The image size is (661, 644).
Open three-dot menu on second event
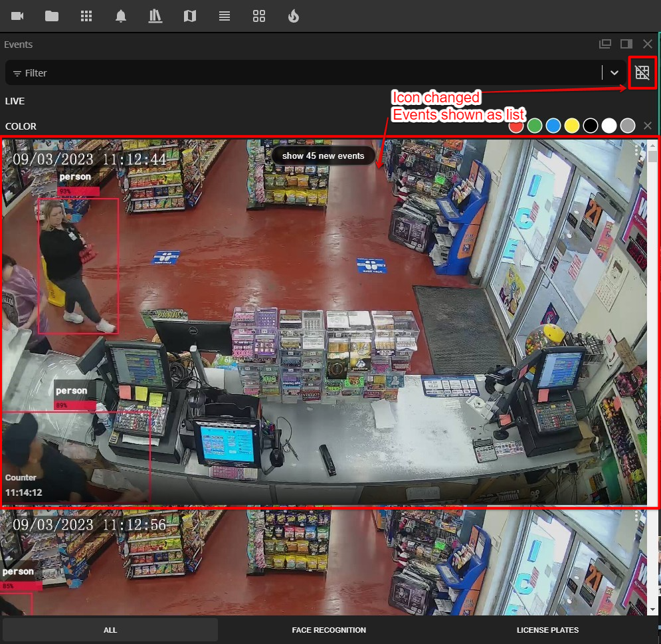point(636,516)
